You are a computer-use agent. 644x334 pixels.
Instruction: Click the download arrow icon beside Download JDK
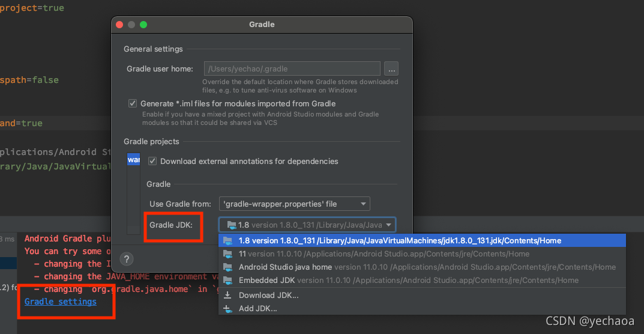pos(227,295)
